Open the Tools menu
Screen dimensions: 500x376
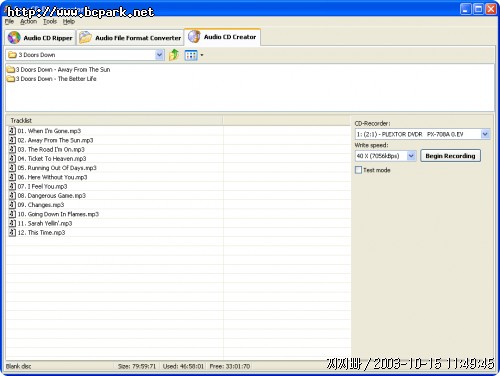[50, 22]
